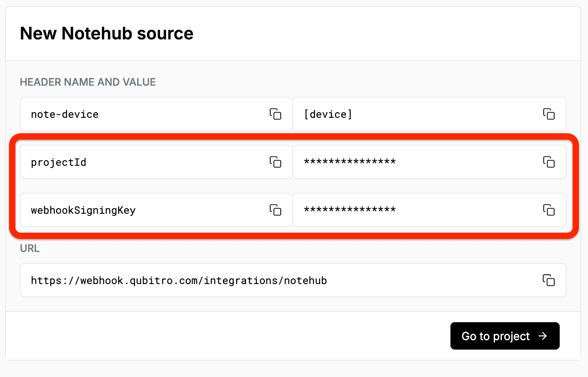Copy the [device] header value
Image resolution: width=588 pixels, height=377 pixels.
[x=549, y=114]
